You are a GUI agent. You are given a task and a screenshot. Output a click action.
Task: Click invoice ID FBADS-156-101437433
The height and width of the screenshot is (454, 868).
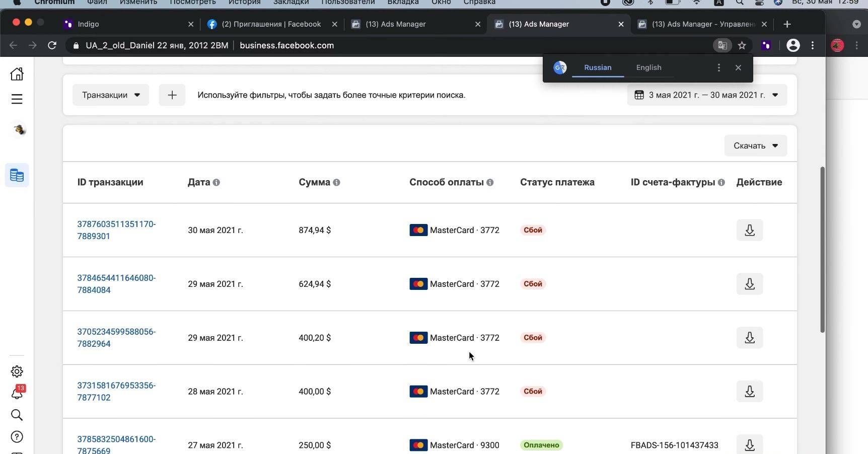(x=674, y=445)
